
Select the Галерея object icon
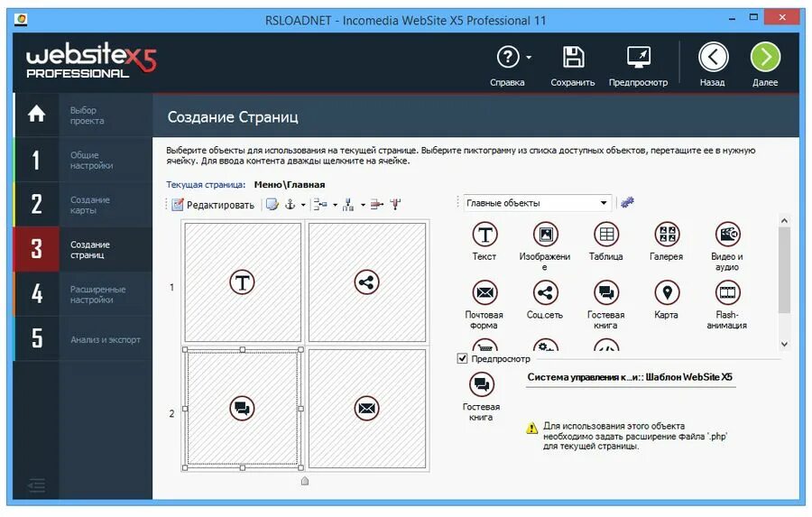click(667, 235)
